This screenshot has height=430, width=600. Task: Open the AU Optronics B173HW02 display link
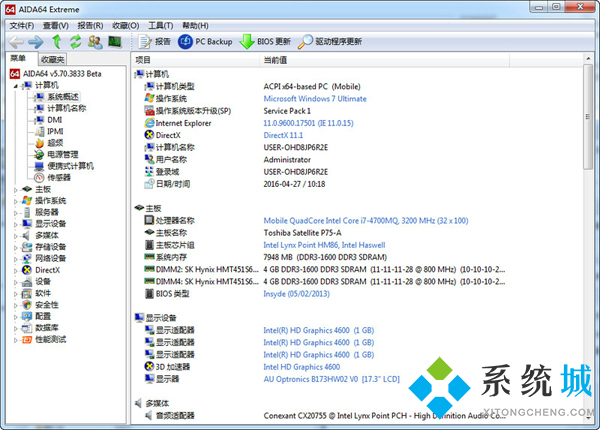(x=331, y=379)
